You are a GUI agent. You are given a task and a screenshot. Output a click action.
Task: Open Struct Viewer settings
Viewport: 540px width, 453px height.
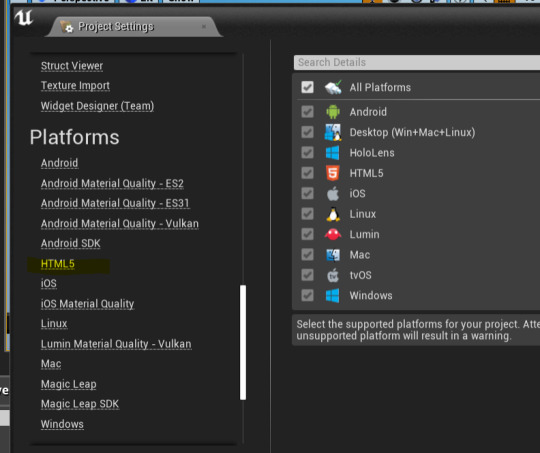point(72,66)
